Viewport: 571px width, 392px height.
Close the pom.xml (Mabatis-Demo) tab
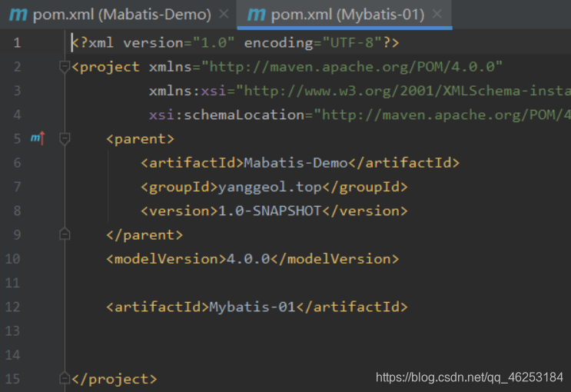tap(224, 14)
